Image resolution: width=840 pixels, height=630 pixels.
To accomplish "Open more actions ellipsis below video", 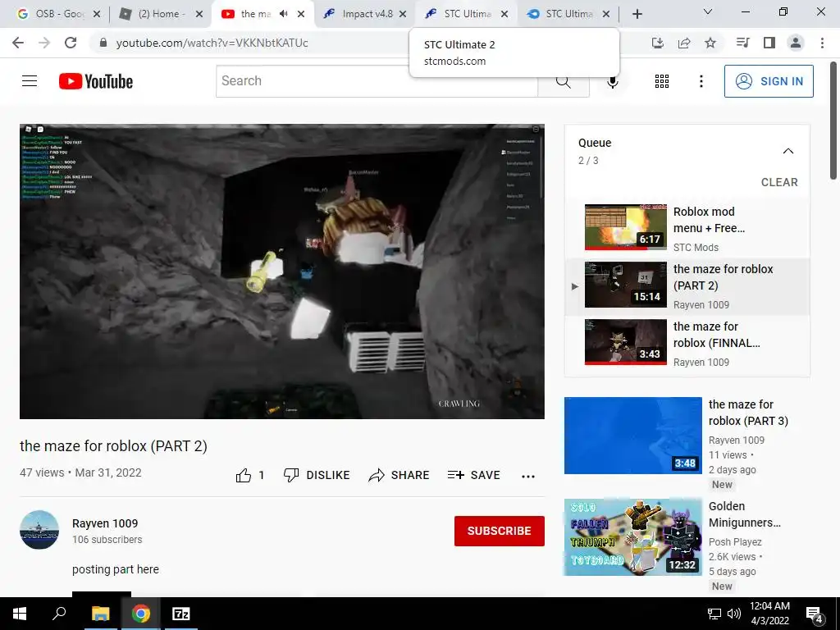I will click(x=528, y=476).
